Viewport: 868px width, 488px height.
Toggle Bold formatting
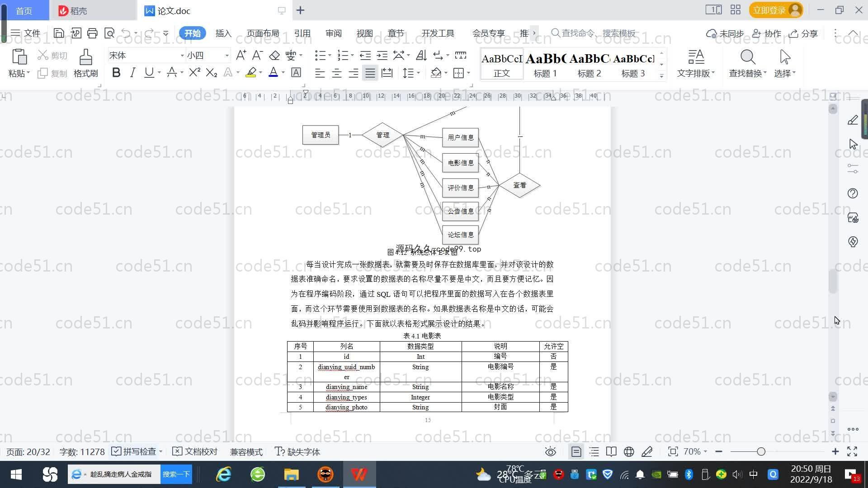[116, 72]
